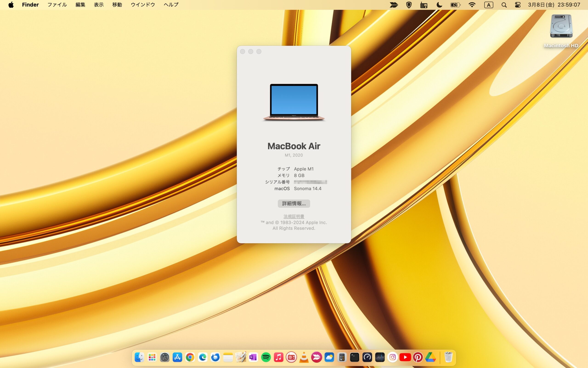Screen dimensions: 588x368
Task: Open Google Drive from the Dock
Action: (x=430, y=357)
